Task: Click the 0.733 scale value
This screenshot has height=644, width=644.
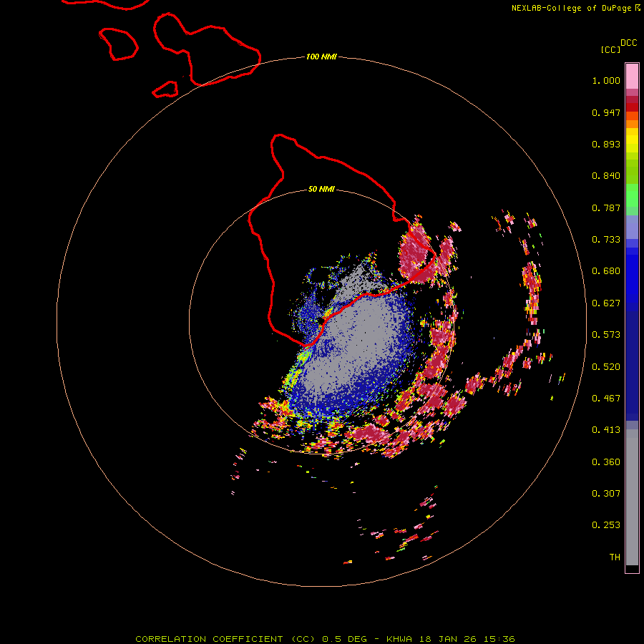Action: [x=606, y=240]
